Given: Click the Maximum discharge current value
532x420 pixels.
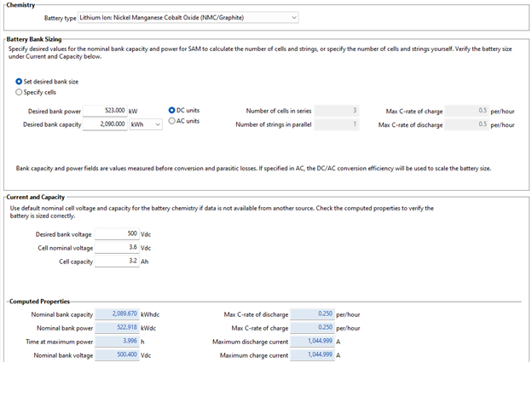Looking at the screenshot, I should click(x=312, y=342).
